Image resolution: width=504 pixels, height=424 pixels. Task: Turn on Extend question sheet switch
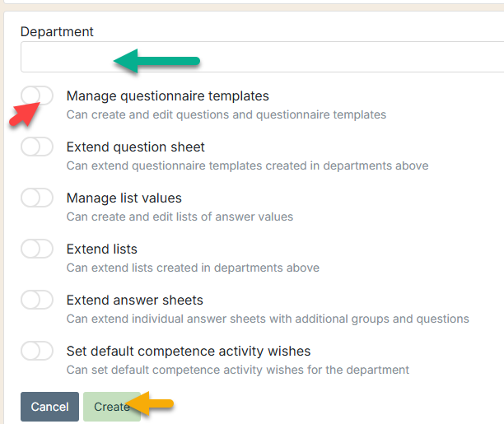(x=37, y=147)
